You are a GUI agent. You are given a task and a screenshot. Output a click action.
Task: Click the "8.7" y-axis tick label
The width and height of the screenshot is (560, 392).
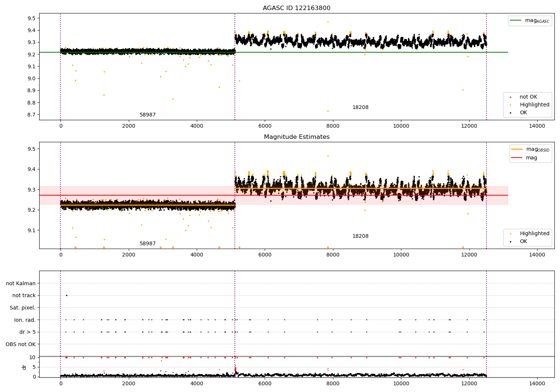tap(31, 115)
